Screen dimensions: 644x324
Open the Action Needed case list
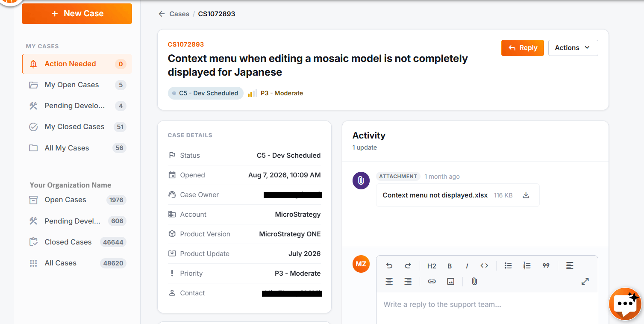[77, 64]
